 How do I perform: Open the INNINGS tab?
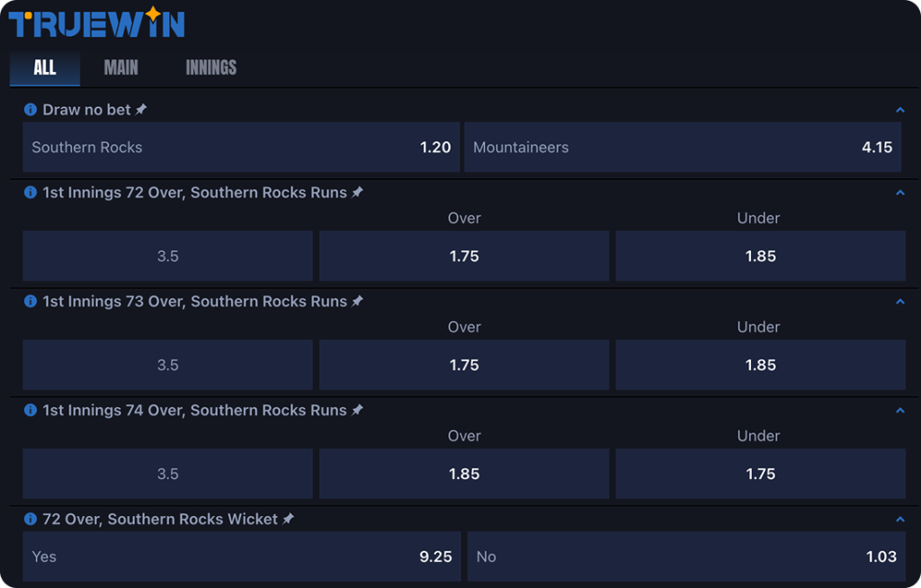tap(210, 67)
